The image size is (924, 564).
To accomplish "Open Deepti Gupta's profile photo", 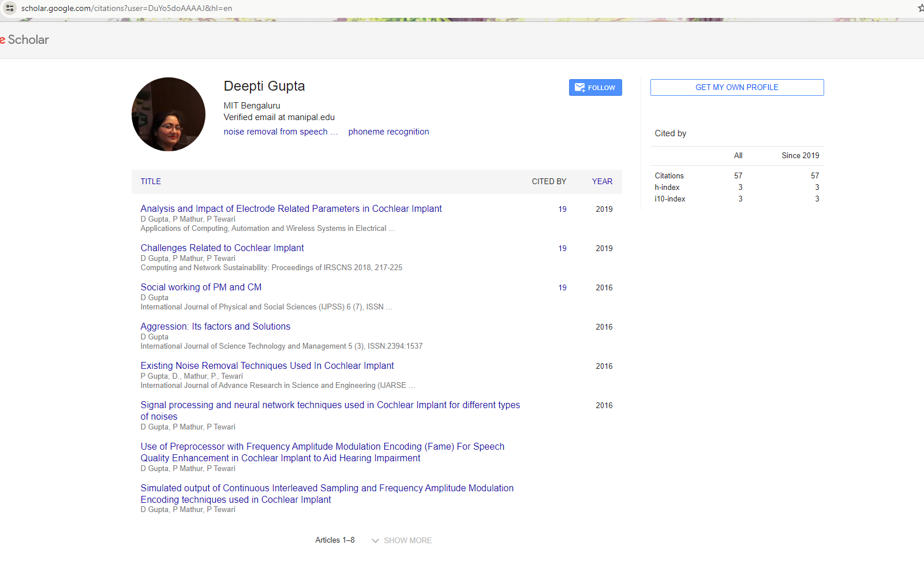I will pos(169,114).
